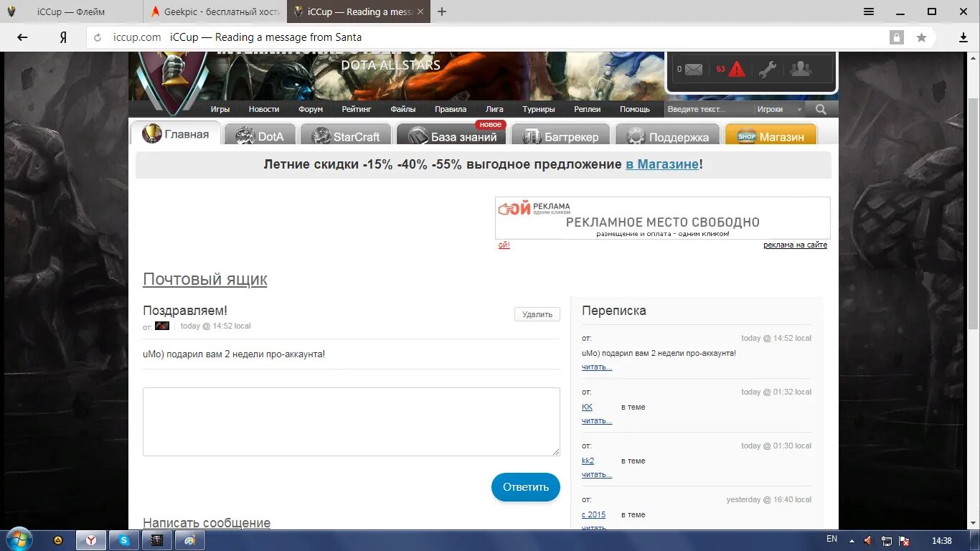Open Рейтинг in top menu

357,109
